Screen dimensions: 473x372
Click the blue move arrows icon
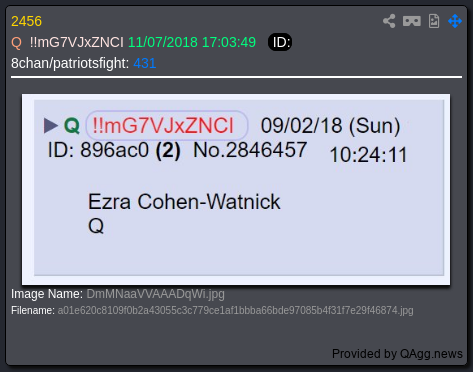(455, 21)
